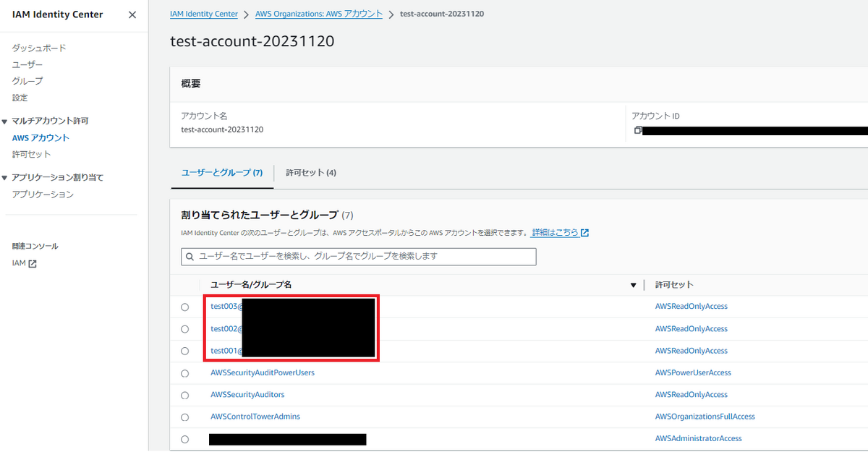
Task: Switch to the 許可セット (4) tab
Action: [x=311, y=173]
